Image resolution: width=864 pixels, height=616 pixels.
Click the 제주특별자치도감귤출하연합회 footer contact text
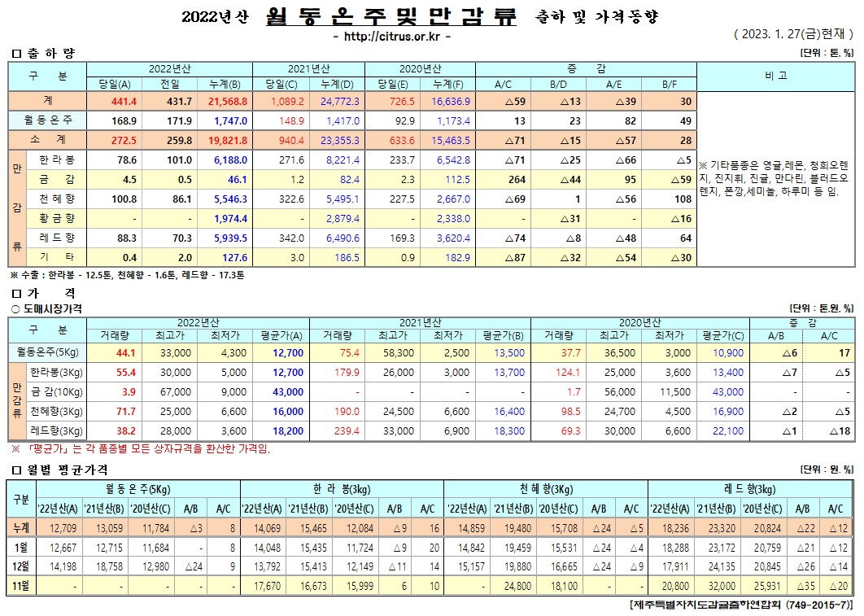(741, 605)
